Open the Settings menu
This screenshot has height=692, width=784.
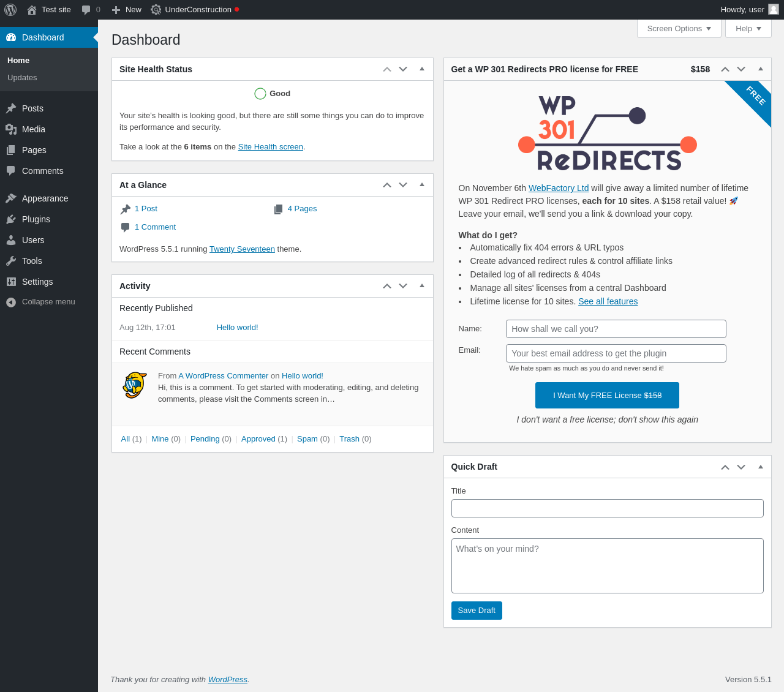click(x=49, y=282)
